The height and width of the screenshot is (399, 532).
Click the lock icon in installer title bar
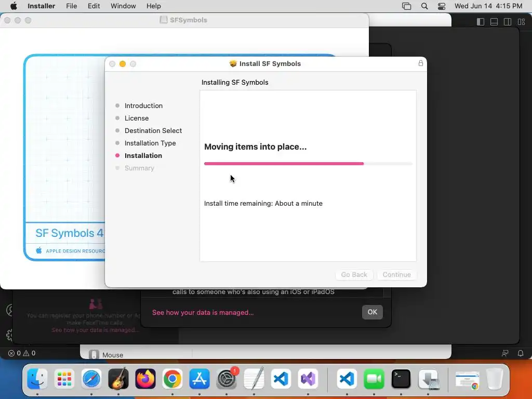[420, 63]
